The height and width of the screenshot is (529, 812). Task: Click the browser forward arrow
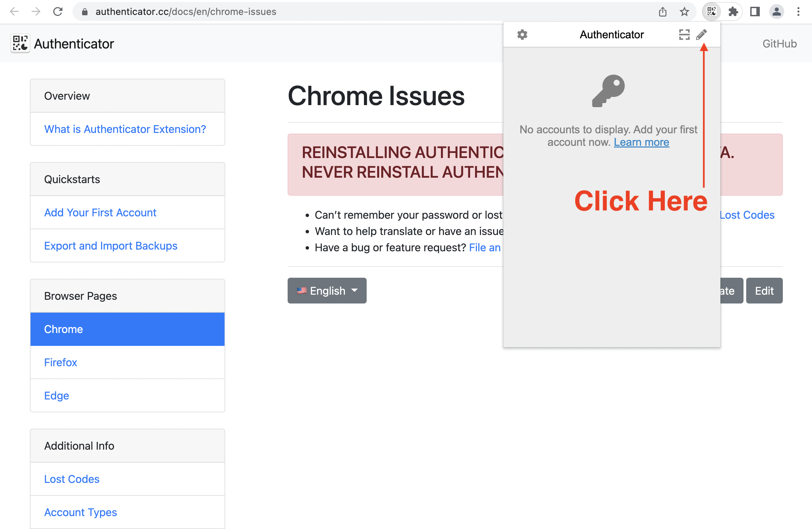tap(36, 12)
